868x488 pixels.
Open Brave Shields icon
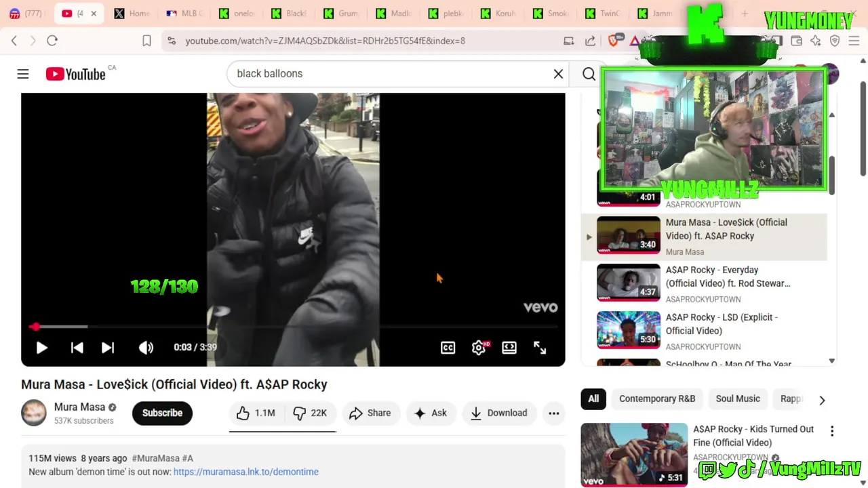coord(614,41)
